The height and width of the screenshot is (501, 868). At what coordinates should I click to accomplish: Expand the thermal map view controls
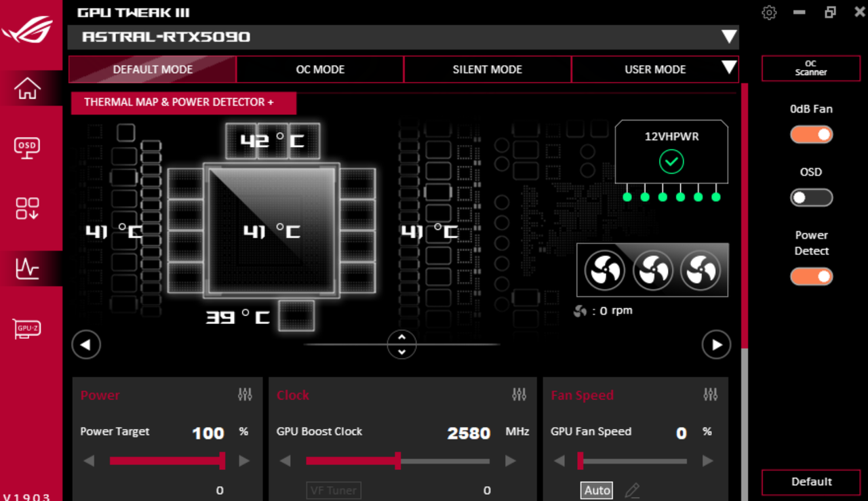pos(401,344)
